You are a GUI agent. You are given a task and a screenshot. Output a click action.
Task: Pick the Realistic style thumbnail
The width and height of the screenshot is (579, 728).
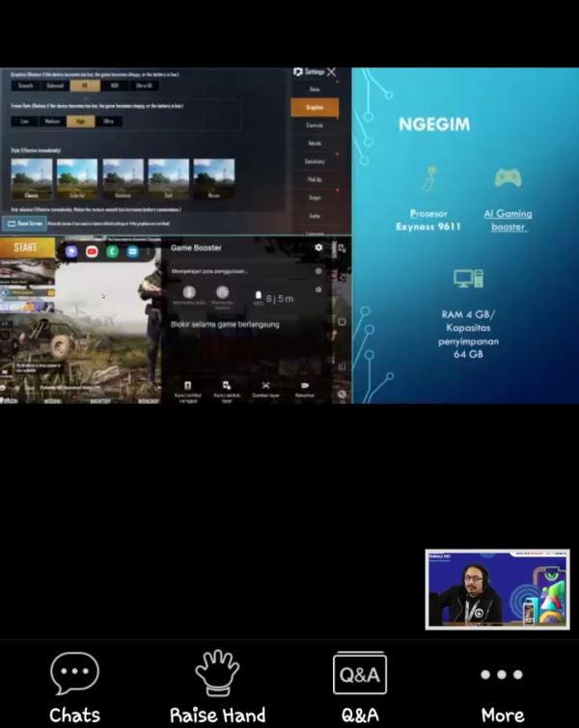point(124,178)
